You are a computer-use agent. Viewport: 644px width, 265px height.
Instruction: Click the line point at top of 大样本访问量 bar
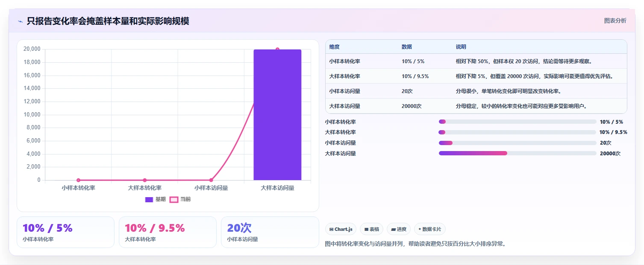277,50
